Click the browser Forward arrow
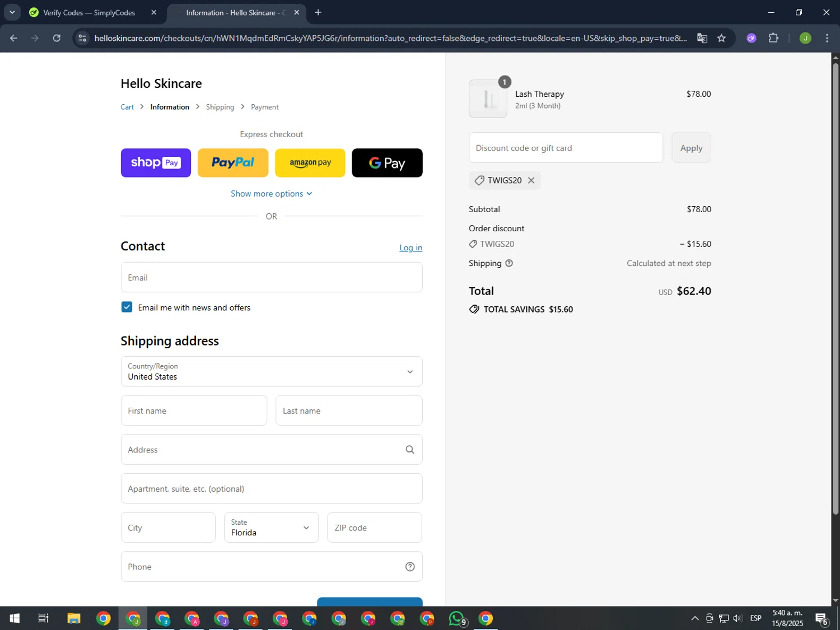The width and height of the screenshot is (840, 630). click(35, 38)
